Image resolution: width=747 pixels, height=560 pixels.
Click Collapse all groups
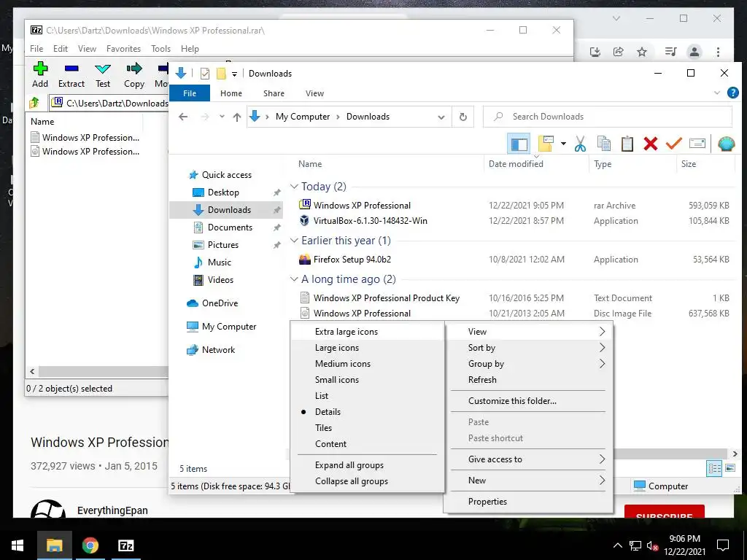coord(368,481)
